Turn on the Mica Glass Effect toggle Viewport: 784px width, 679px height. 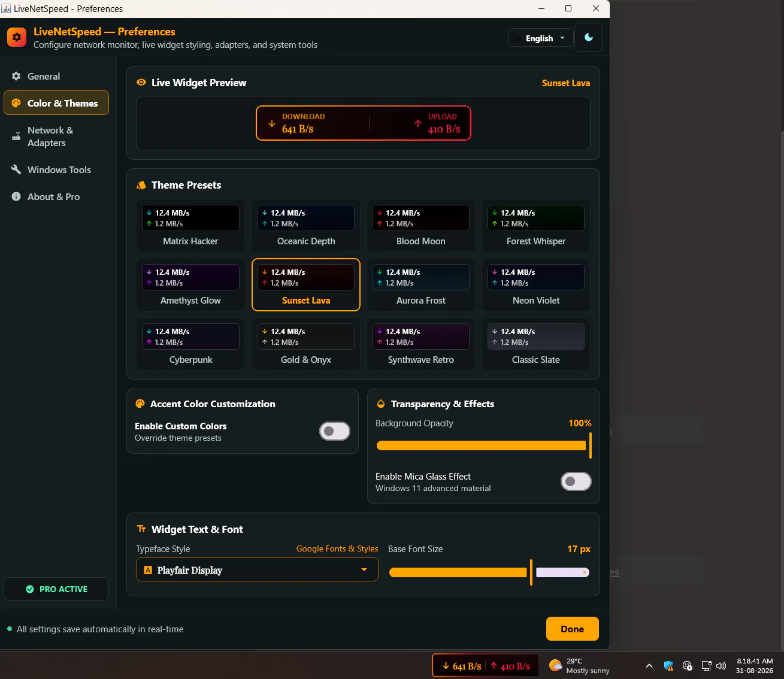click(x=576, y=481)
